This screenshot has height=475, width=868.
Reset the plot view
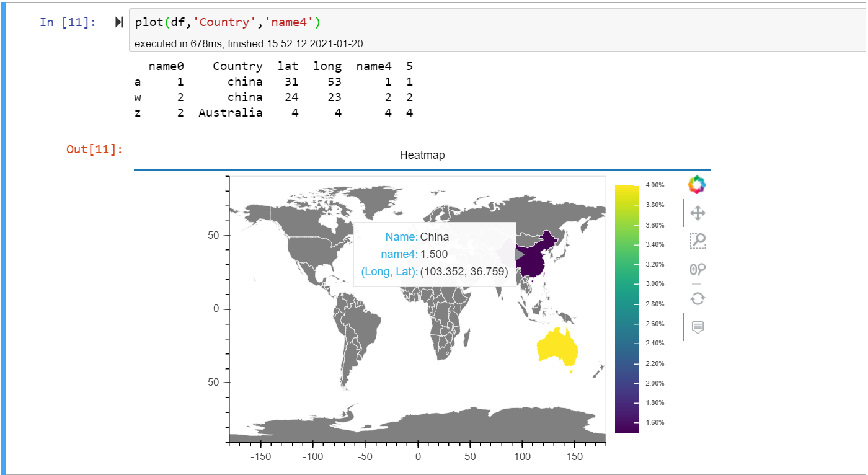[x=697, y=298]
